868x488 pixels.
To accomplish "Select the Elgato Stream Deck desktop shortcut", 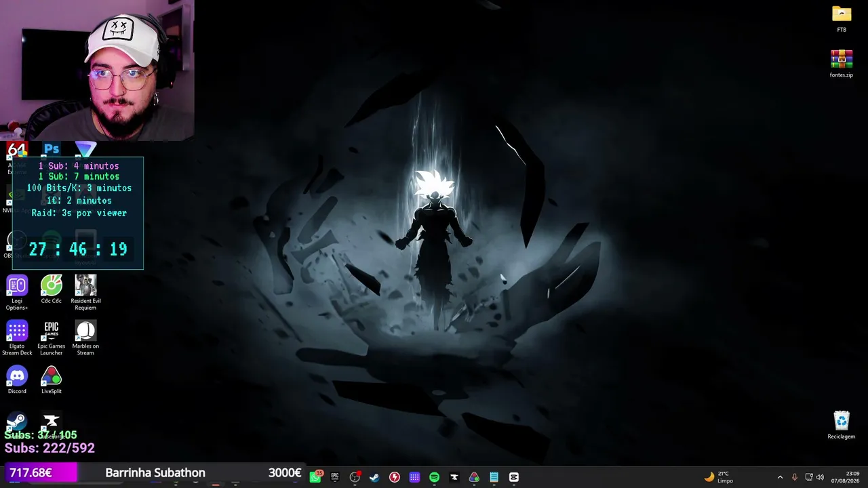I will coord(17,338).
